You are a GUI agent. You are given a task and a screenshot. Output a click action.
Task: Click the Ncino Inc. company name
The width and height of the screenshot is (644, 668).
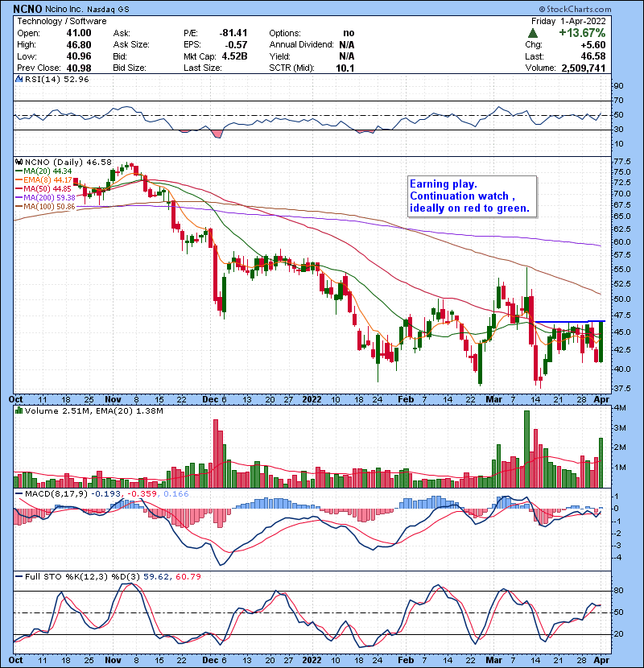64,9
